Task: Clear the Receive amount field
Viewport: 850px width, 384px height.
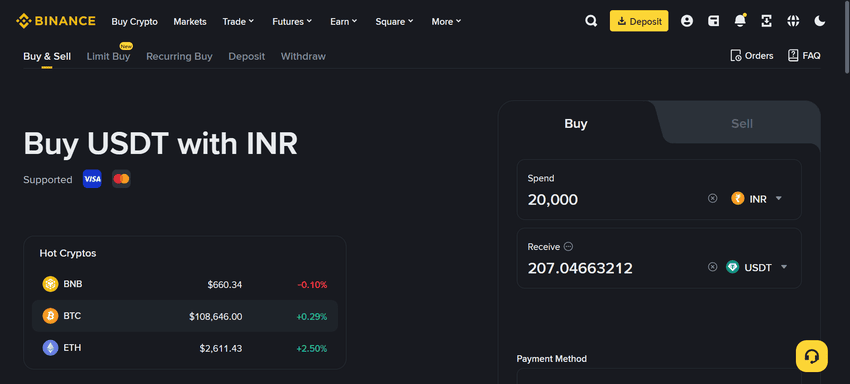Action: 712,267
